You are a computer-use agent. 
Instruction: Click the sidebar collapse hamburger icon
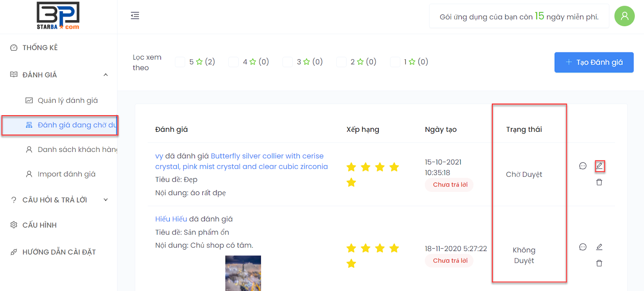(x=135, y=16)
